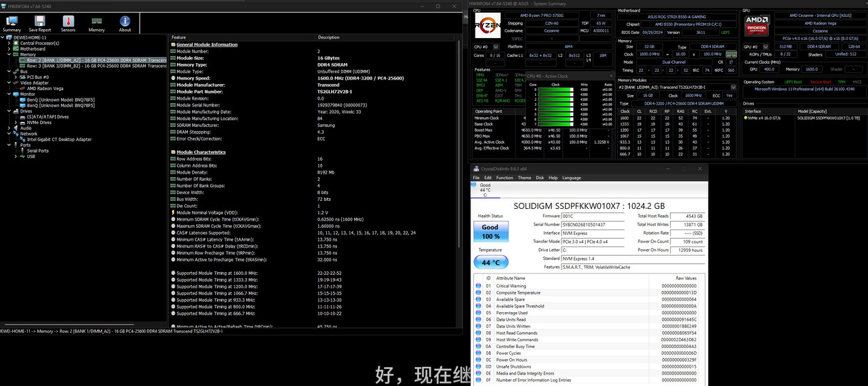Click the Unsafe Shutdowns attribute row

click(588, 366)
